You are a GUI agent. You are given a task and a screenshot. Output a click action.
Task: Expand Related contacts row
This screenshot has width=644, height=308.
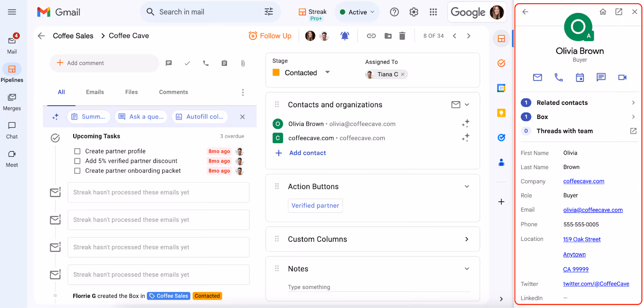(x=579, y=103)
